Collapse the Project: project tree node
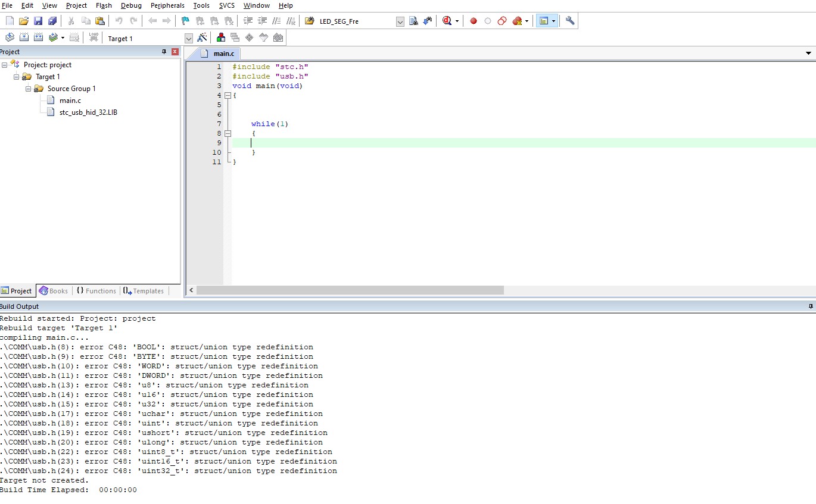The height and width of the screenshot is (504, 816). 4,65
